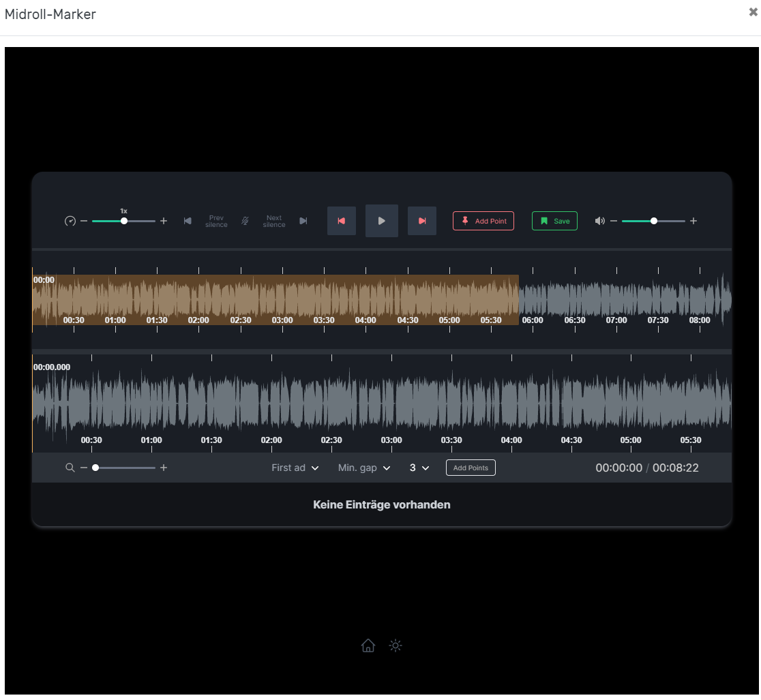
Task: Open the ad count dropdown showing 3
Action: coord(419,468)
